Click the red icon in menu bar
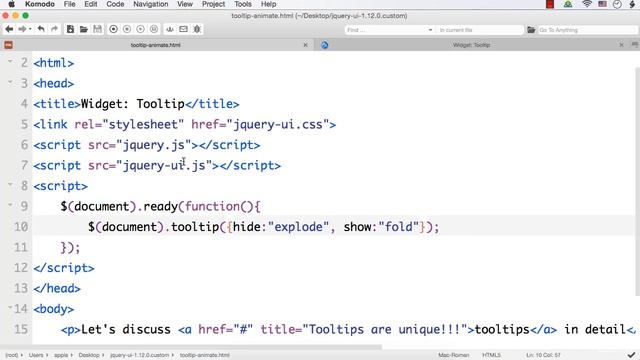 (x=550, y=4)
